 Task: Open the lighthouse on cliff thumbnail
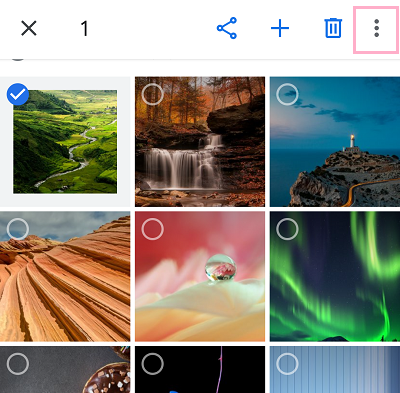(x=335, y=142)
